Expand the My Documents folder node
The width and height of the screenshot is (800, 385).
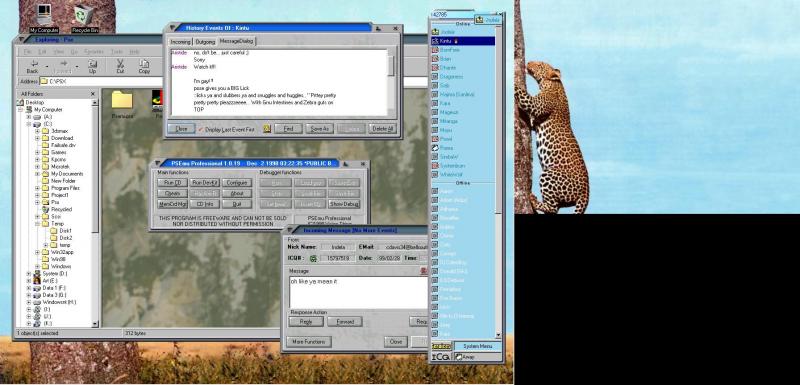click(37, 174)
